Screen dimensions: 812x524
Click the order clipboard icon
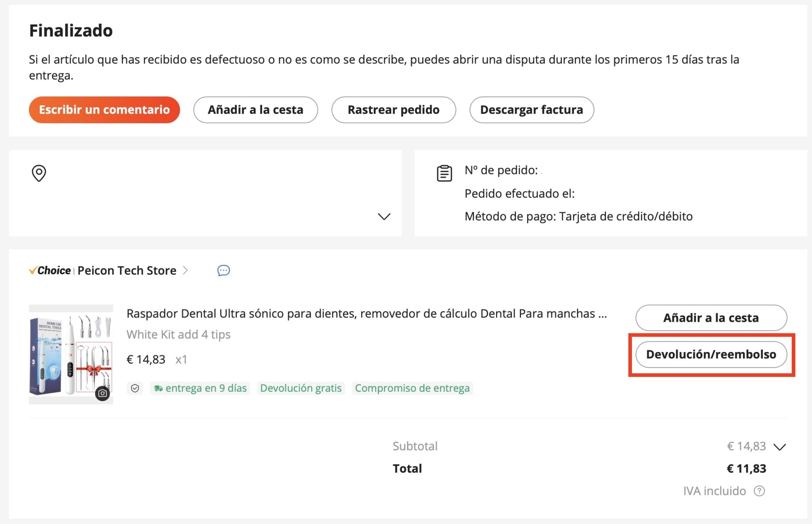(445, 173)
